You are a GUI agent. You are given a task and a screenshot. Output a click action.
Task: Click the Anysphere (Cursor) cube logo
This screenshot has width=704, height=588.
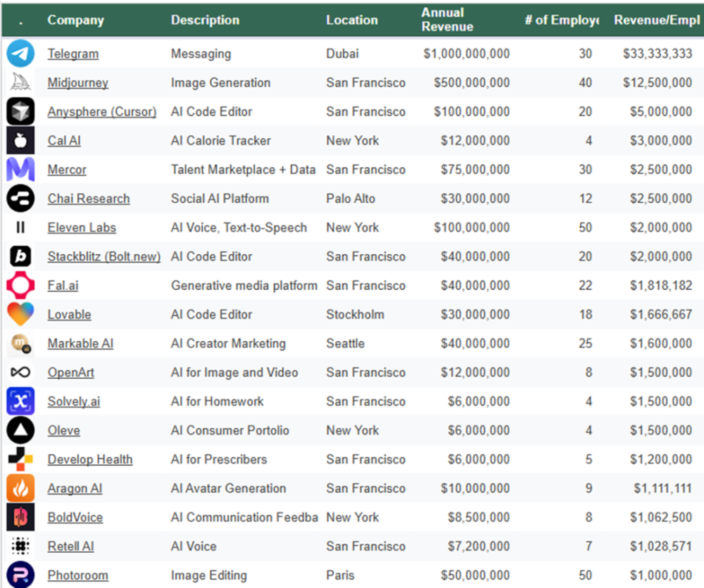20,111
